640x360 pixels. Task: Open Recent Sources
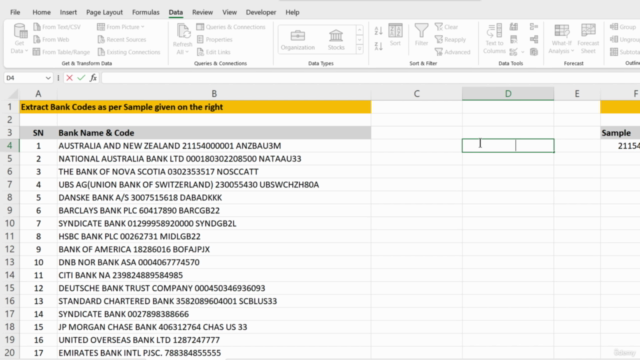coord(122,40)
